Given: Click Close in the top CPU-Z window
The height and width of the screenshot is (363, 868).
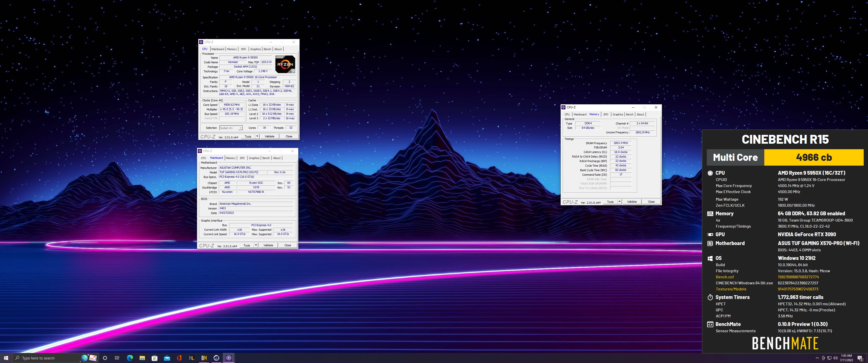Looking at the screenshot, I should point(289,136).
